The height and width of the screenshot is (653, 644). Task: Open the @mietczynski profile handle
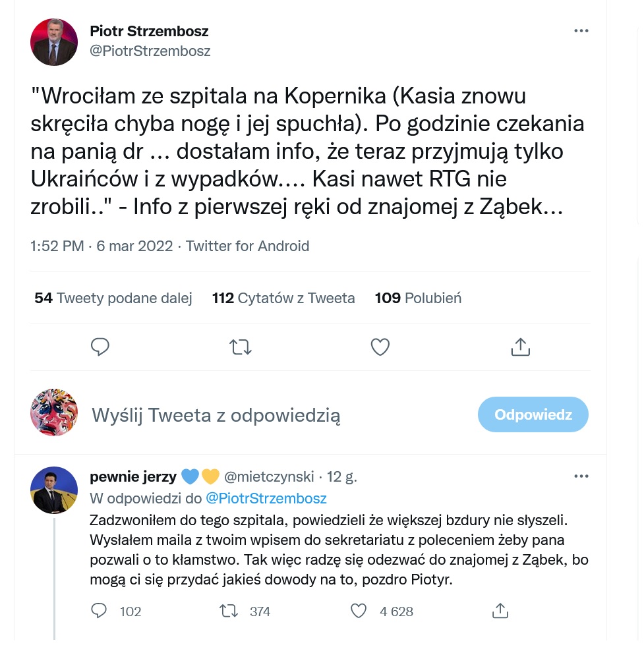269,476
